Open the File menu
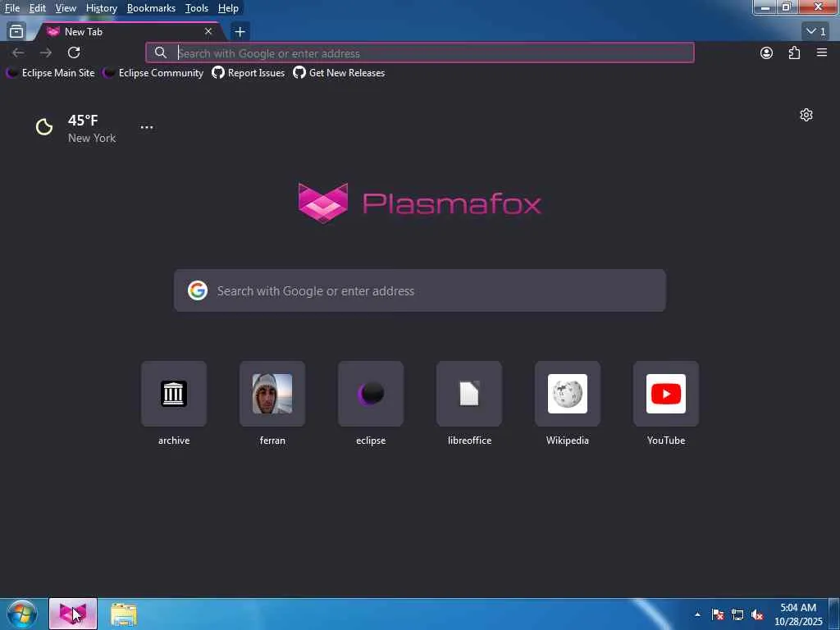The width and height of the screenshot is (840, 630). tap(11, 8)
